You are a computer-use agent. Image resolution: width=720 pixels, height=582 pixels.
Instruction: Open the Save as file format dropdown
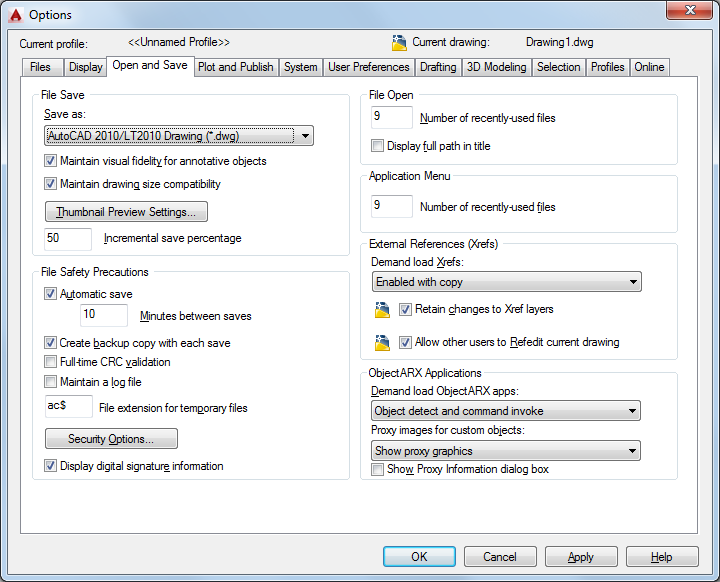click(179, 136)
